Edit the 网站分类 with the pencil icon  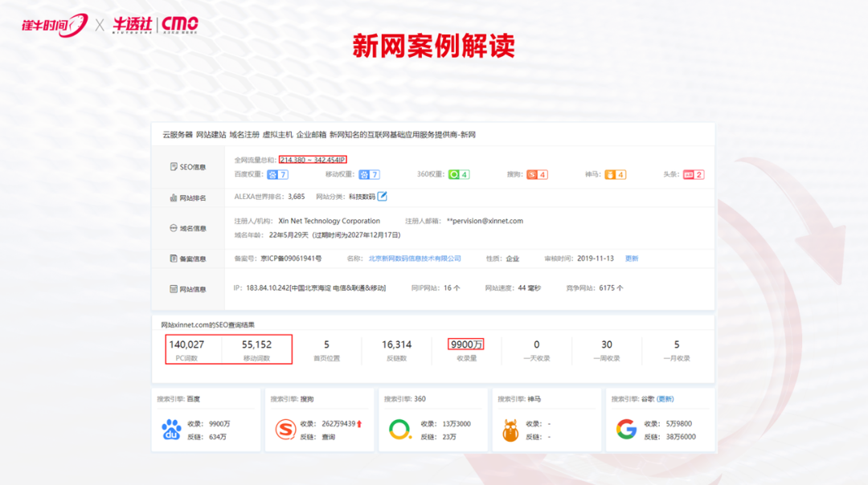click(x=382, y=196)
